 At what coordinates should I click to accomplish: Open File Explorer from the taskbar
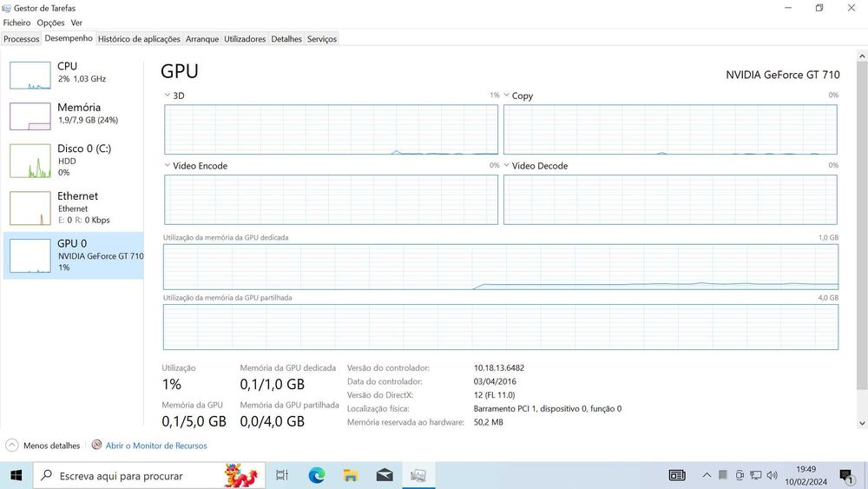pyautogui.click(x=351, y=475)
